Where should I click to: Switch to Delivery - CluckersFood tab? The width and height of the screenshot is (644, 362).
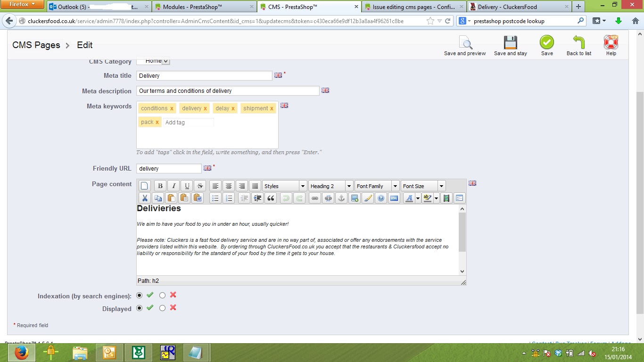pos(519,7)
